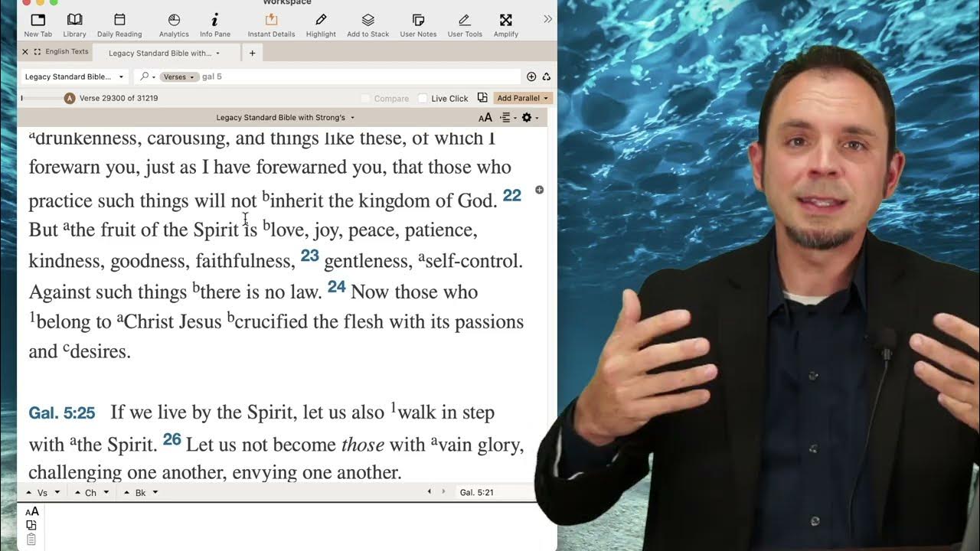This screenshot has width=980, height=551.
Task: Open the search magnifier options menu
Action: (147, 77)
